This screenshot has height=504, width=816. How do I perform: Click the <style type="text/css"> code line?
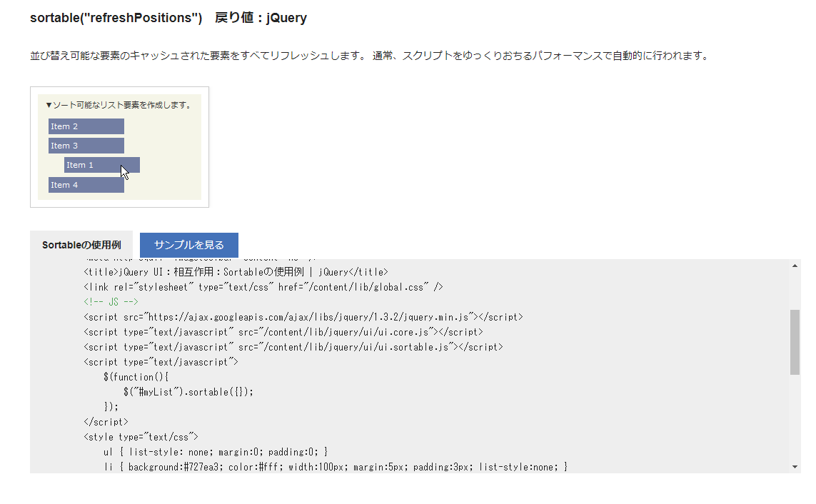point(141,437)
